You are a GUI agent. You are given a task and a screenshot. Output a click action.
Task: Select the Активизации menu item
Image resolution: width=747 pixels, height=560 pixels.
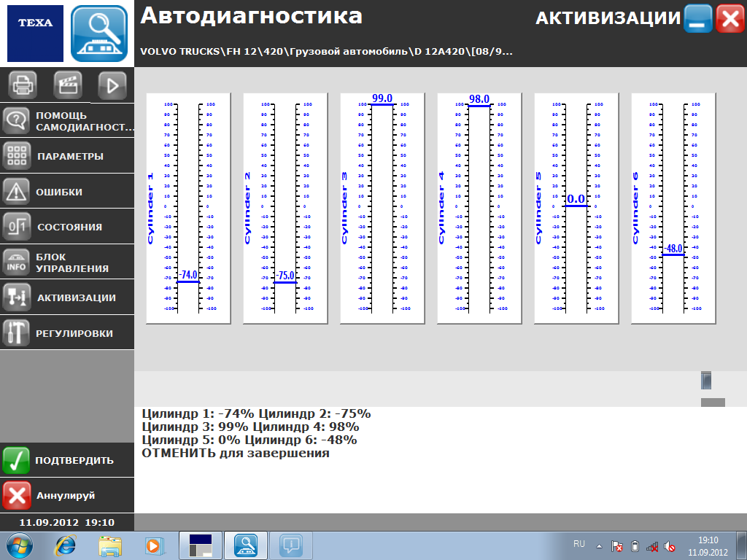[67, 297]
